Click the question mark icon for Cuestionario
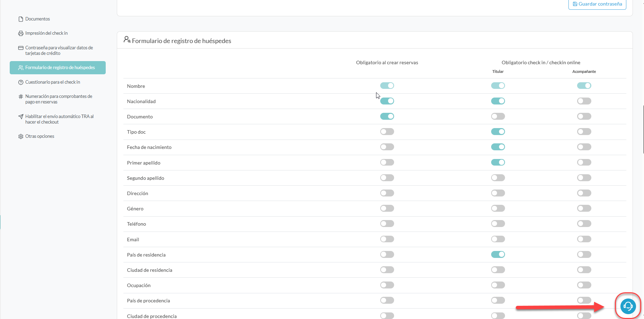The width and height of the screenshot is (644, 319). click(x=21, y=82)
